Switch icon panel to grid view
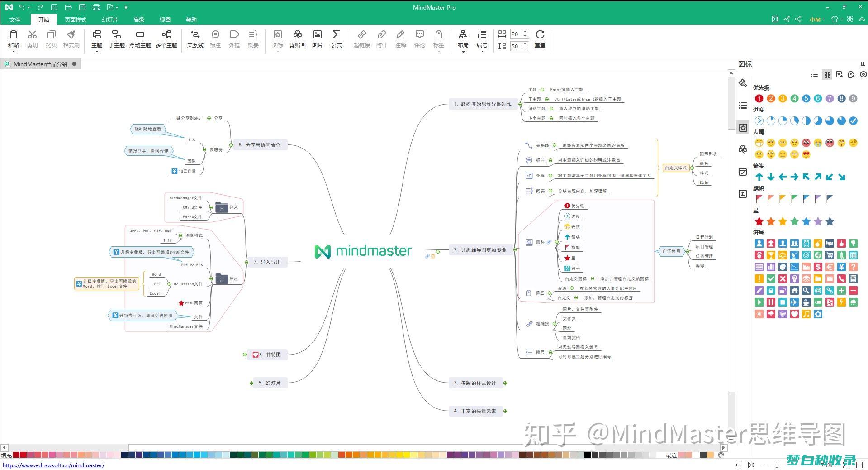Viewport: 868px width, 470px height. click(x=827, y=74)
